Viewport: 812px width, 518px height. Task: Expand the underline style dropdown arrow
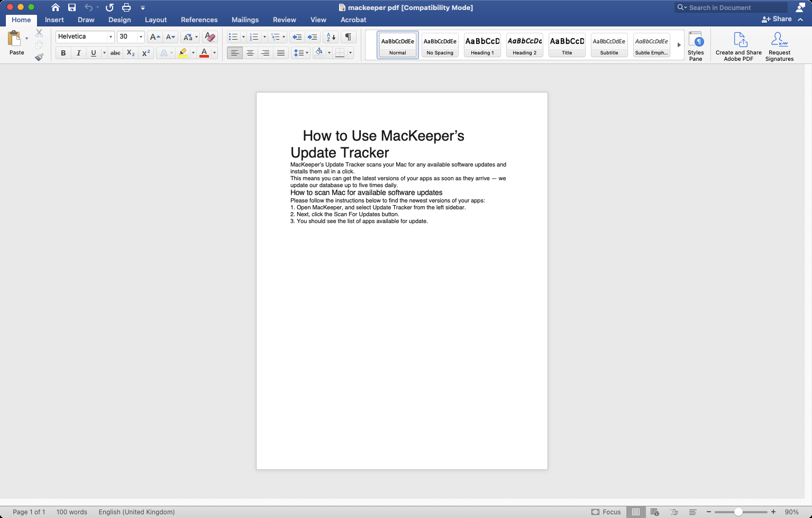[104, 53]
